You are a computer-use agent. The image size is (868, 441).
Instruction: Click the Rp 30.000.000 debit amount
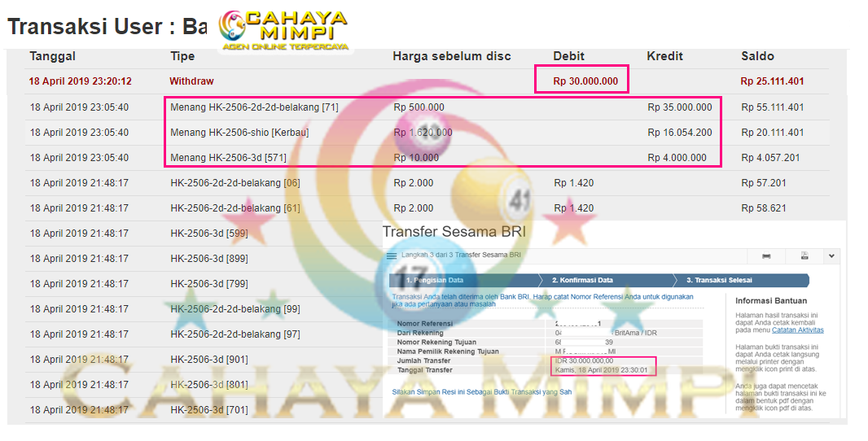point(585,81)
